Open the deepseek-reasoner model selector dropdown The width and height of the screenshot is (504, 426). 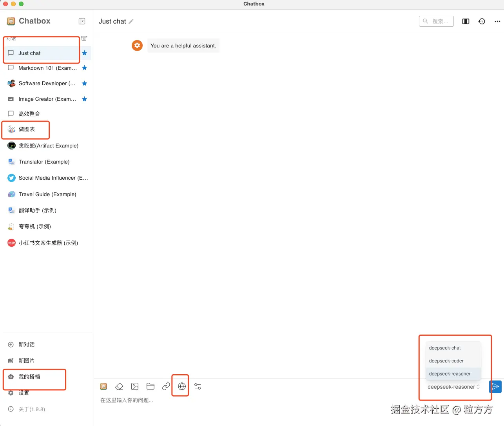pos(453,387)
